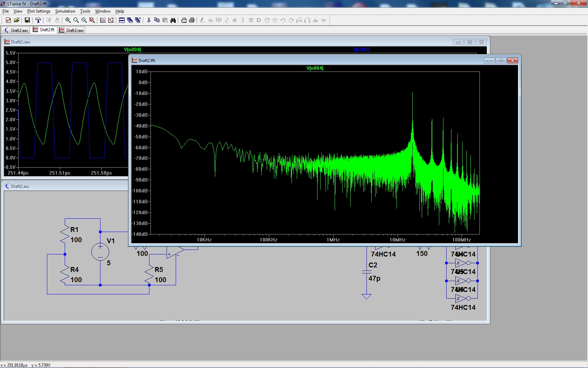588x368 pixels.
Task: Click the Cut scissors icon
Action: 149,20
